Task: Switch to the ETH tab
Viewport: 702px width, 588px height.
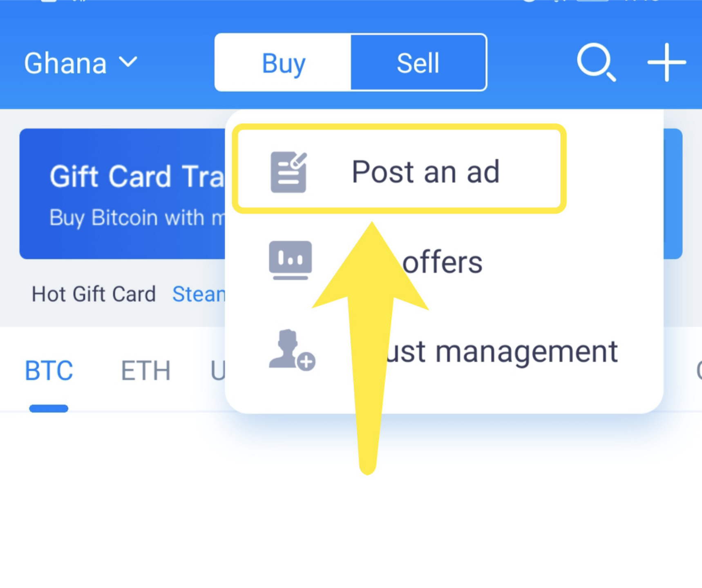Action: [x=145, y=371]
